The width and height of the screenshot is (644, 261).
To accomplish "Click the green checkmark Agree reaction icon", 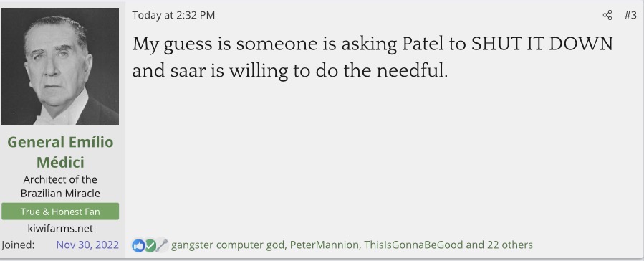I will [x=150, y=245].
